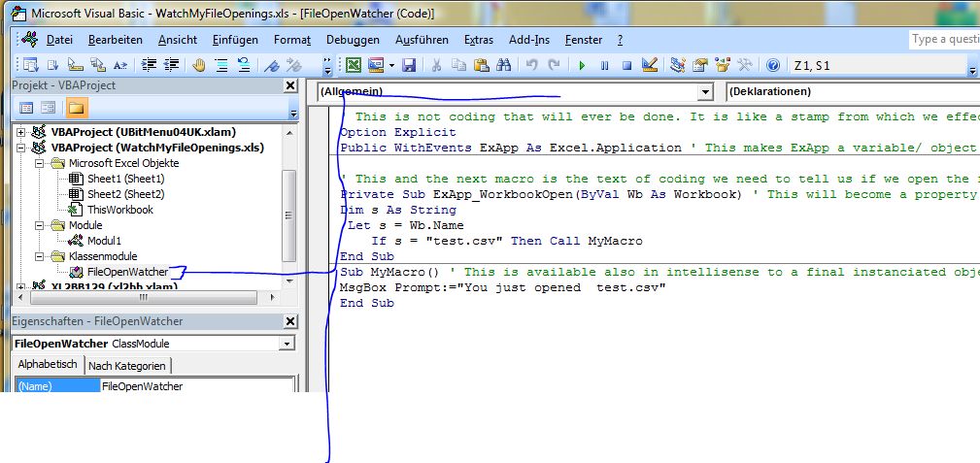Image resolution: width=980 pixels, height=463 pixels.
Task: Indent the selected code lines
Action: pos(149,65)
